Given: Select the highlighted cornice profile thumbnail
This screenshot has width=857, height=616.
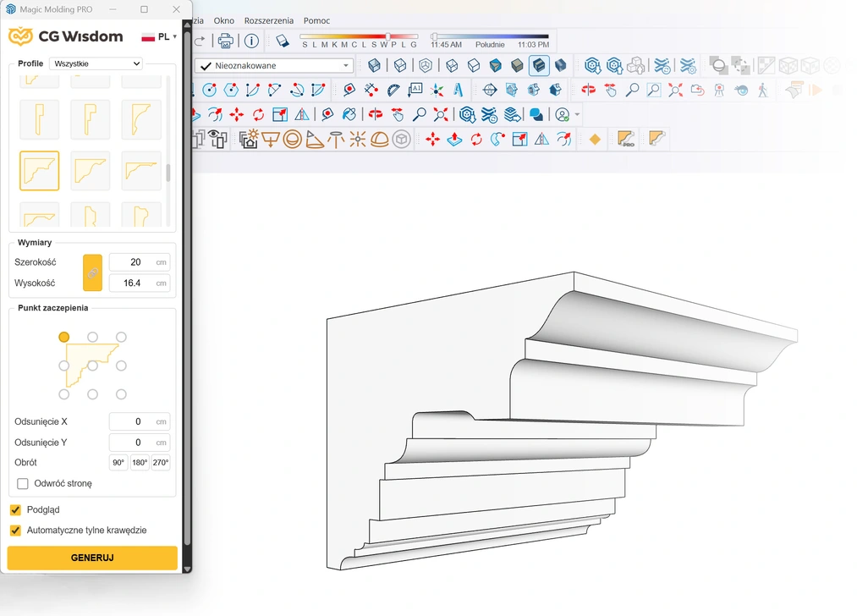Looking at the screenshot, I should coord(40,171).
